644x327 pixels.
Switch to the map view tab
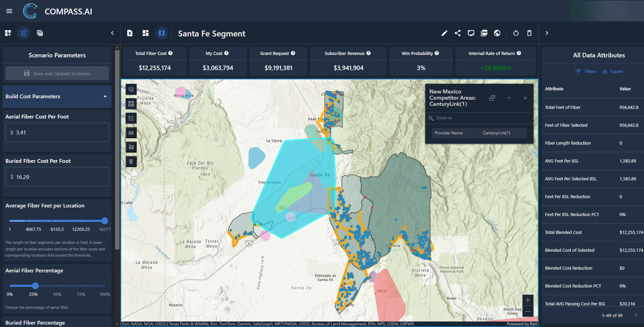click(161, 33)
